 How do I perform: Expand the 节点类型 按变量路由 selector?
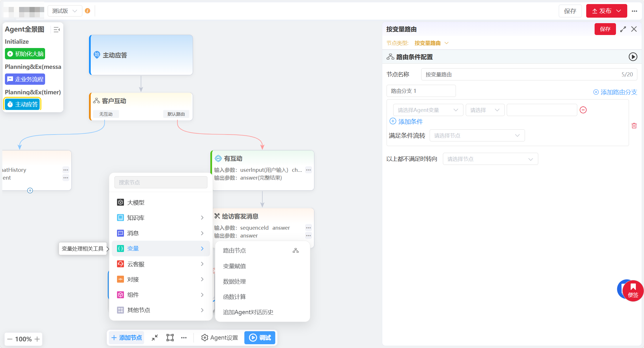point(431,43)
